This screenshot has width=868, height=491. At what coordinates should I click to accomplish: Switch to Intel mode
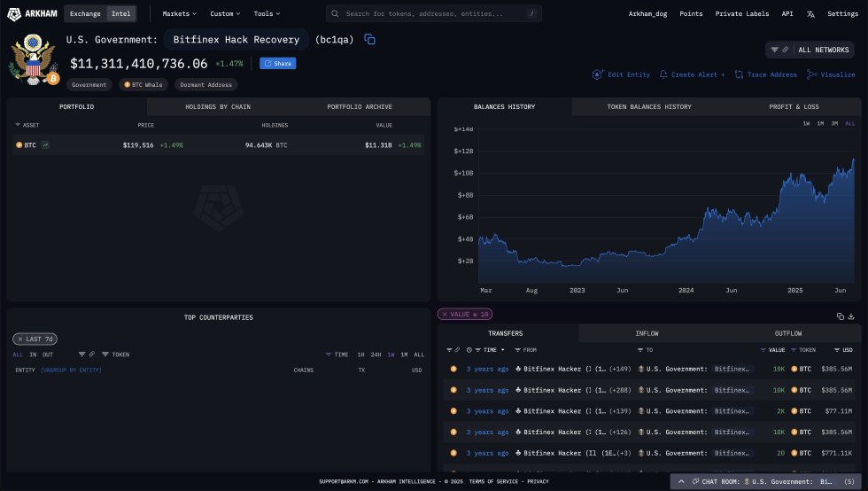point(121,13)
